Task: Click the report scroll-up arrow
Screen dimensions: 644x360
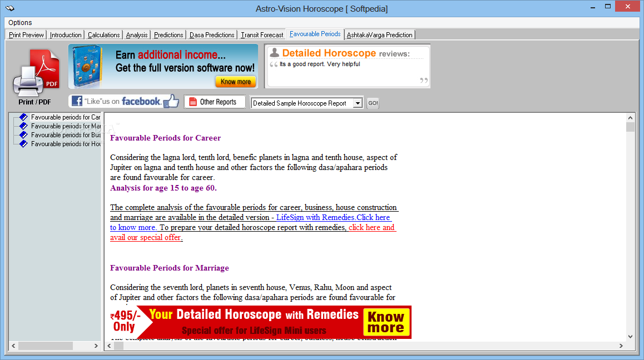Action: (631, 118)
